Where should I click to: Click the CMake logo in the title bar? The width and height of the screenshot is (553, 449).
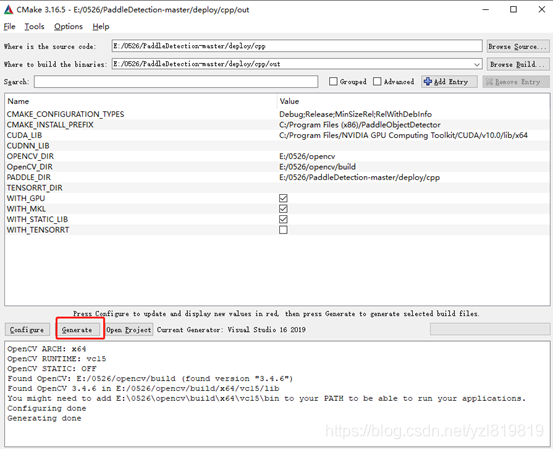[9, 10]
